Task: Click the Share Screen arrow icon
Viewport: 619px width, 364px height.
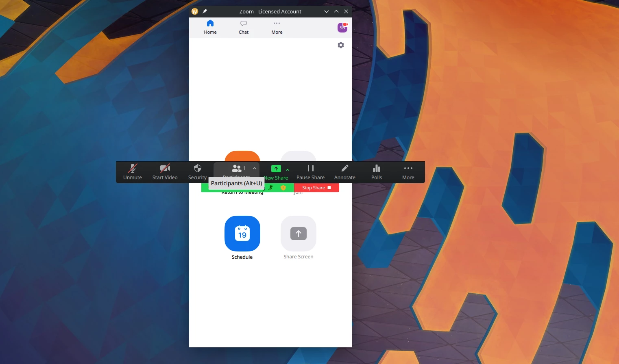Action: click(x=299, y=234)
